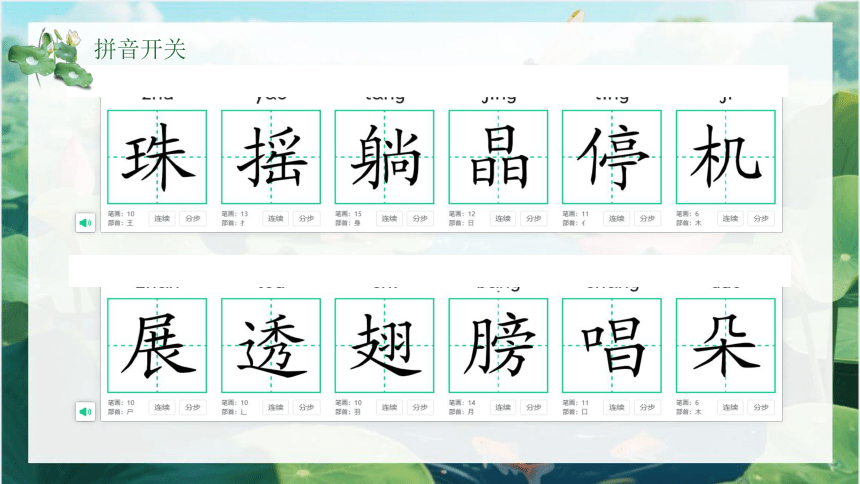
Task: Click 连续 button under 翅
Action: click(389, 407)
